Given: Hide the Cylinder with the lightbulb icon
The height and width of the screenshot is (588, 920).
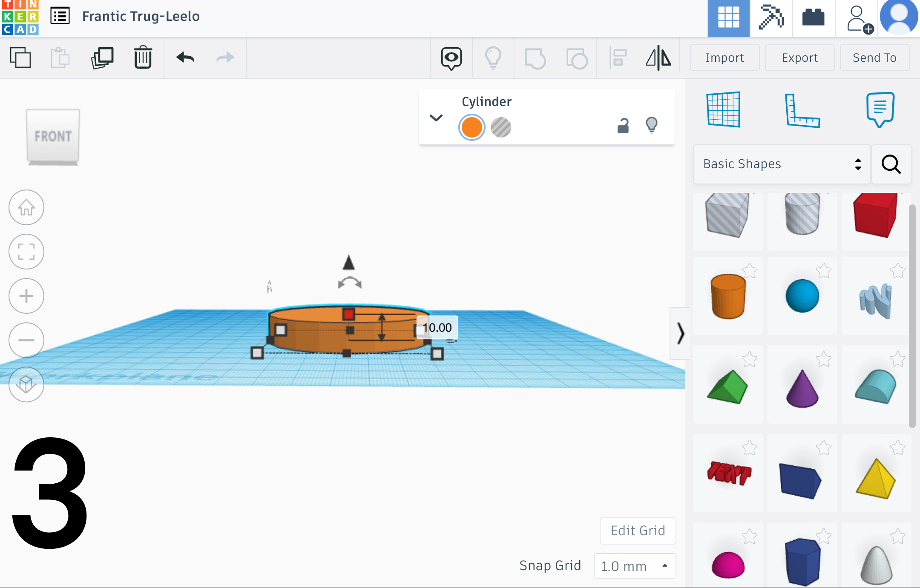Looking at the screenshot, I should click(x=652, y=125).
